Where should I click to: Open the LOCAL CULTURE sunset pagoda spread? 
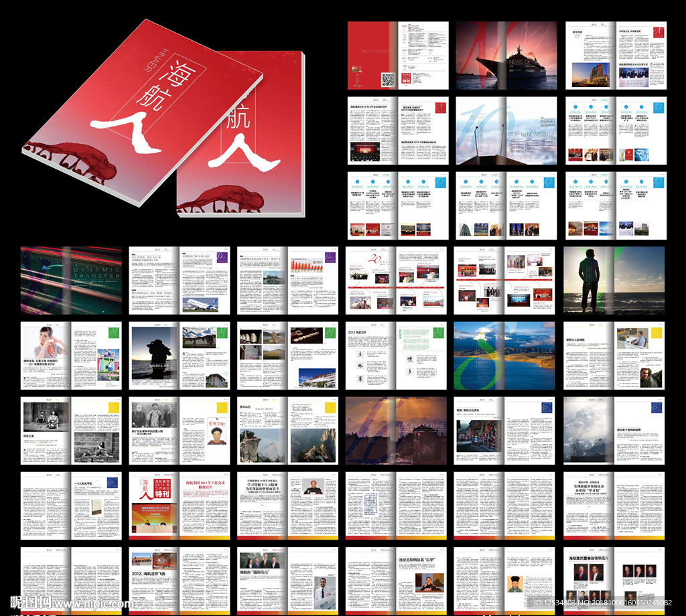point(396,431)
